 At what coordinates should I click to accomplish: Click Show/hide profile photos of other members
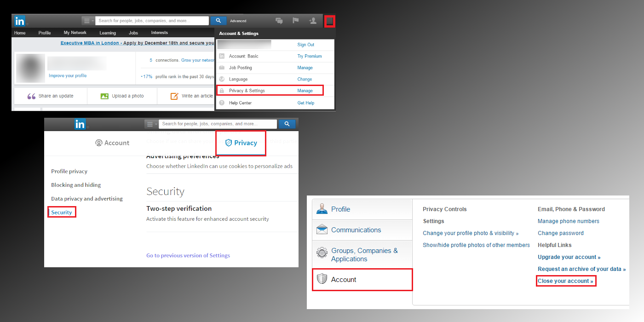click(x=476, y=245)
